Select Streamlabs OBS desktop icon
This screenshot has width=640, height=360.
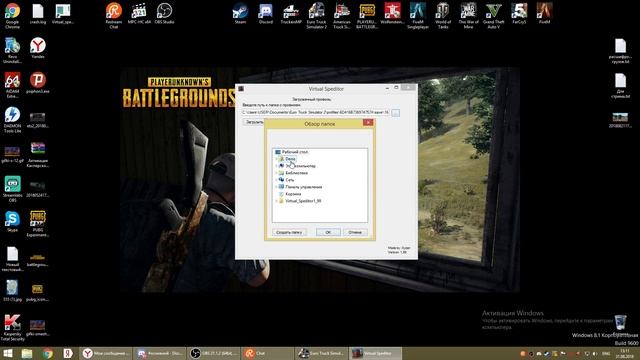[12, 189]
